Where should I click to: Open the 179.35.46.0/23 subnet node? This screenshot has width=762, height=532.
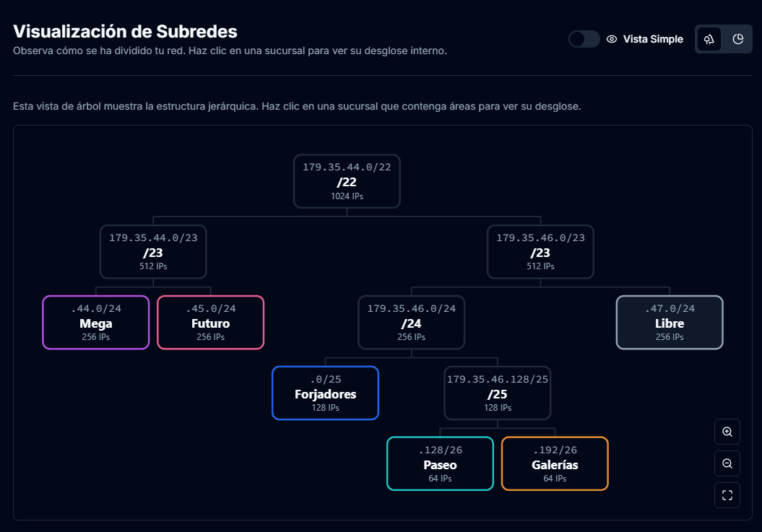tap(540, 251)
